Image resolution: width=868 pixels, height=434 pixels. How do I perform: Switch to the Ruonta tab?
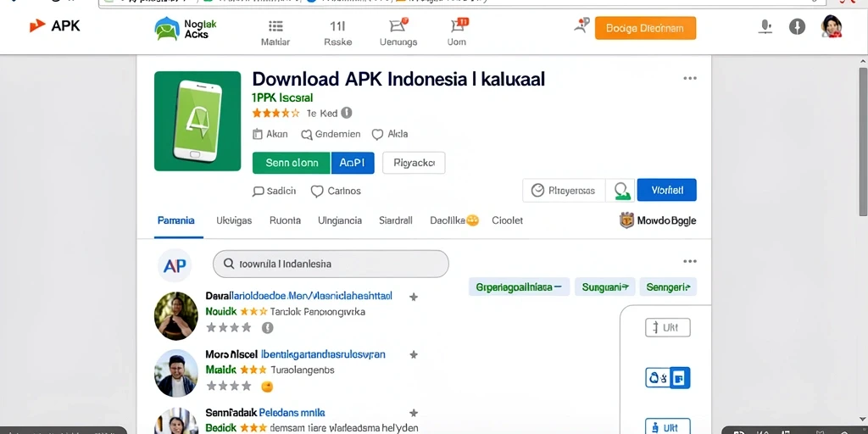(285, 220)
